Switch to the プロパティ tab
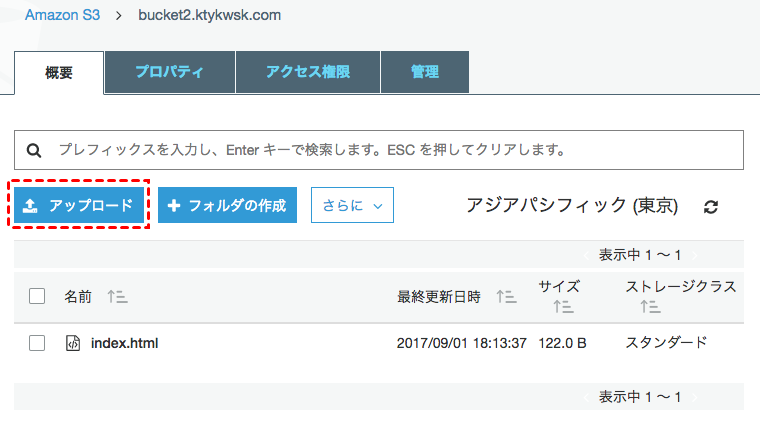The height and width of the screenshot is (432, 760). point(170,72)
